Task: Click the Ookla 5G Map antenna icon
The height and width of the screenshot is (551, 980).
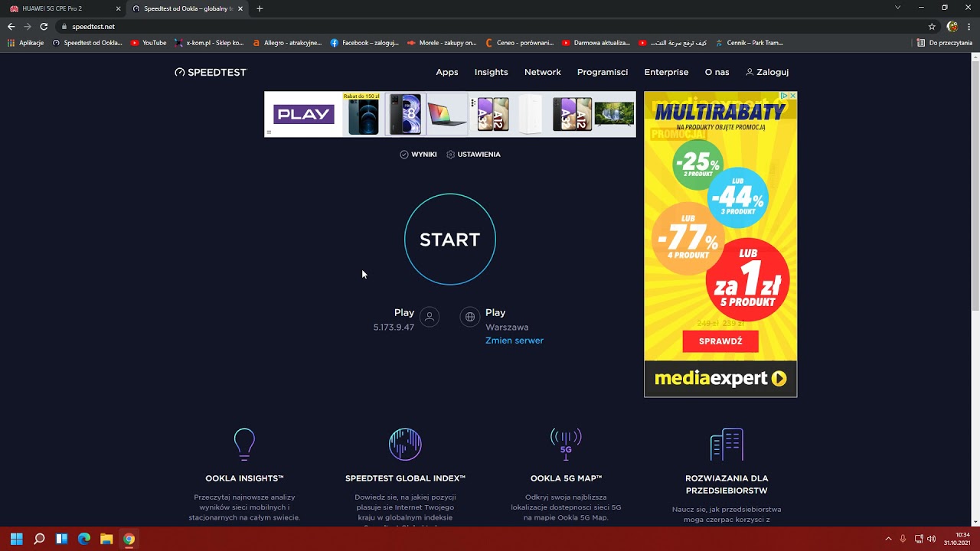Action: (566, 444)
